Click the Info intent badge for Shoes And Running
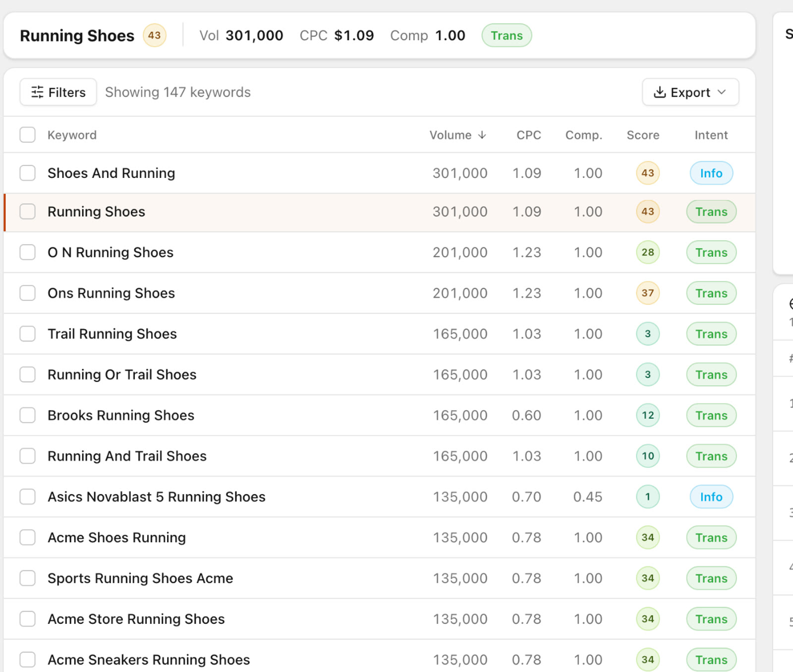 click(711, 173)
